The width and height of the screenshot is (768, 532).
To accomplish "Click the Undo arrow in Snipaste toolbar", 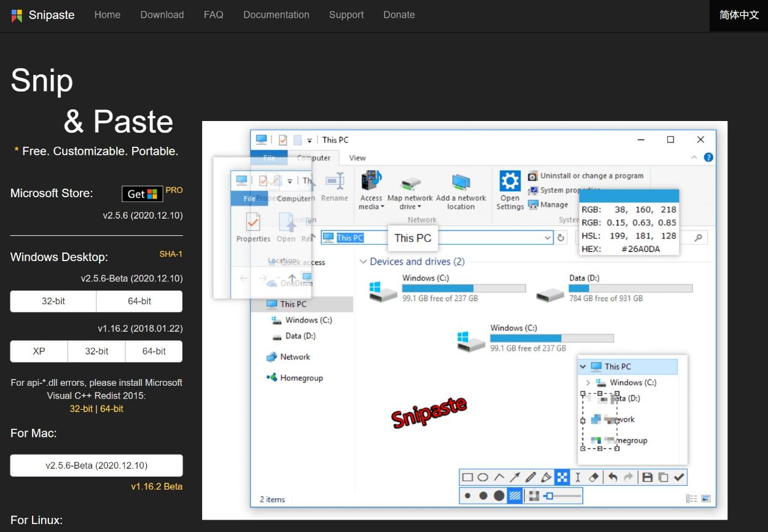I will (x=613, y=477).
